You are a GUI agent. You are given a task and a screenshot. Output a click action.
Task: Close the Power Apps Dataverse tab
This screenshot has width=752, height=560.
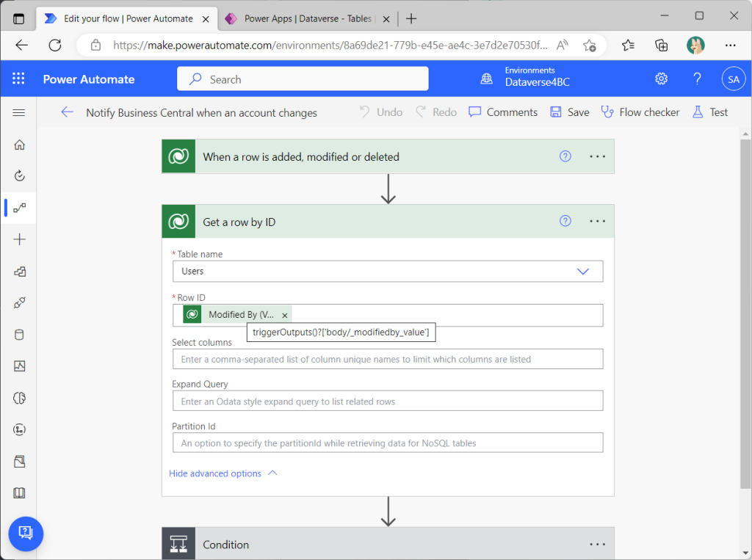point(386,19)
